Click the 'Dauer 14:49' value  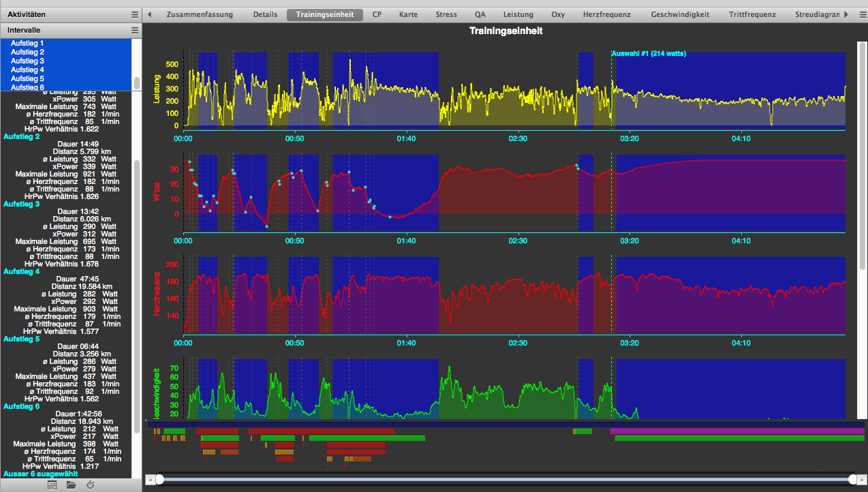click(78, 144)
